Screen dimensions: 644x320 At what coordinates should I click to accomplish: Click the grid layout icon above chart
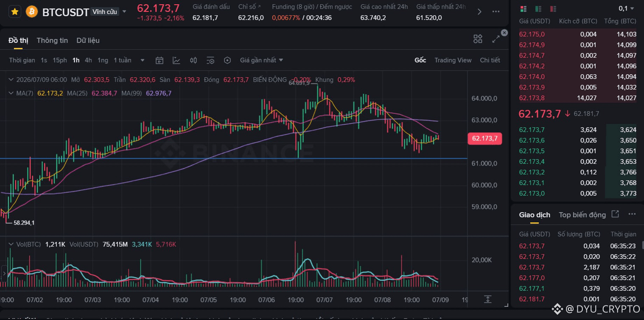click(478, 39)
